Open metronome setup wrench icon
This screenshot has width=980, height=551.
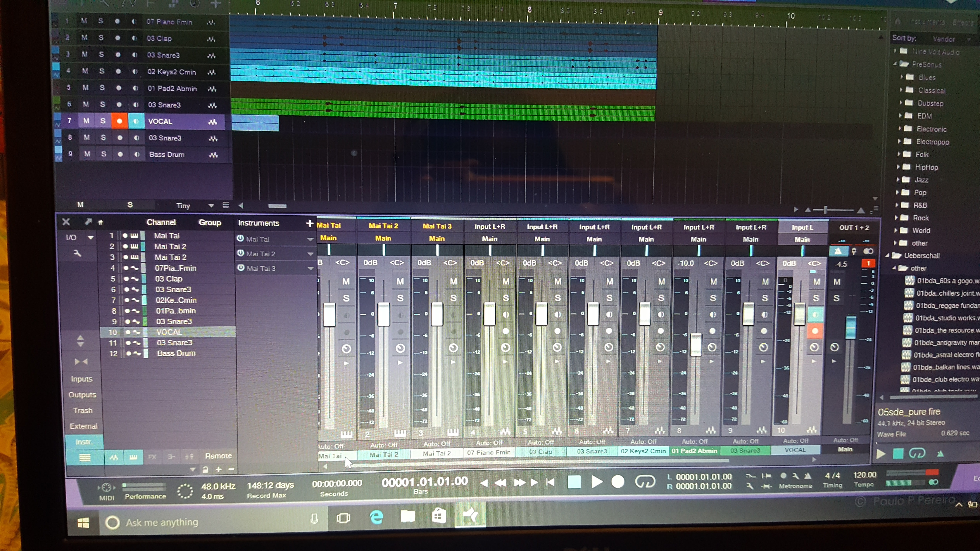point(796,476)
